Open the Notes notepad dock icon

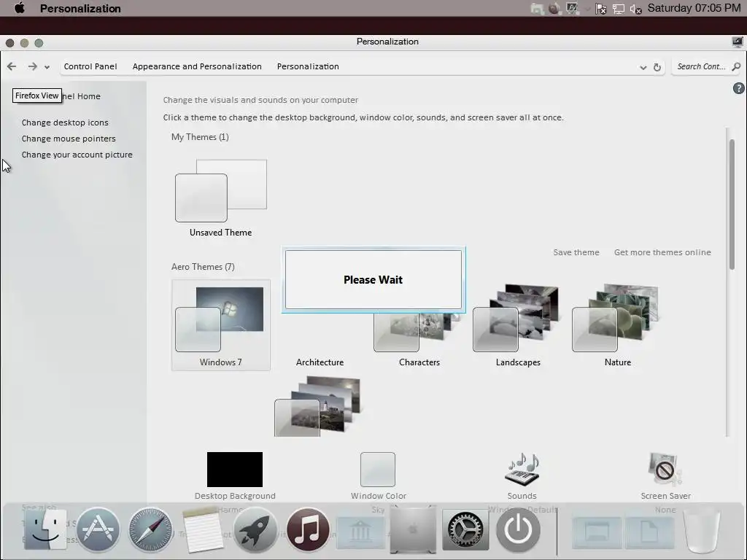click(x=203, y=529)
